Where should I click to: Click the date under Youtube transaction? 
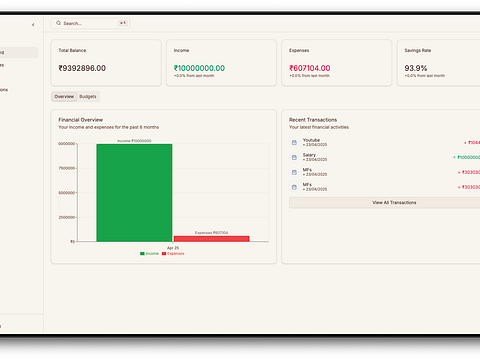[x=315, y=145]
